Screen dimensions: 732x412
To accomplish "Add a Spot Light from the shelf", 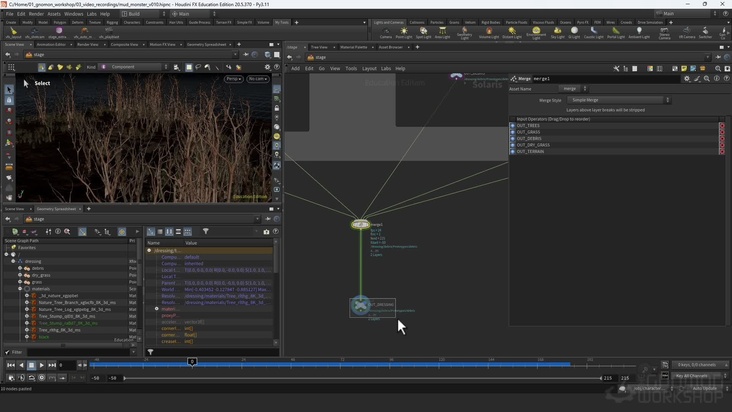I will [x=423, y=33].
